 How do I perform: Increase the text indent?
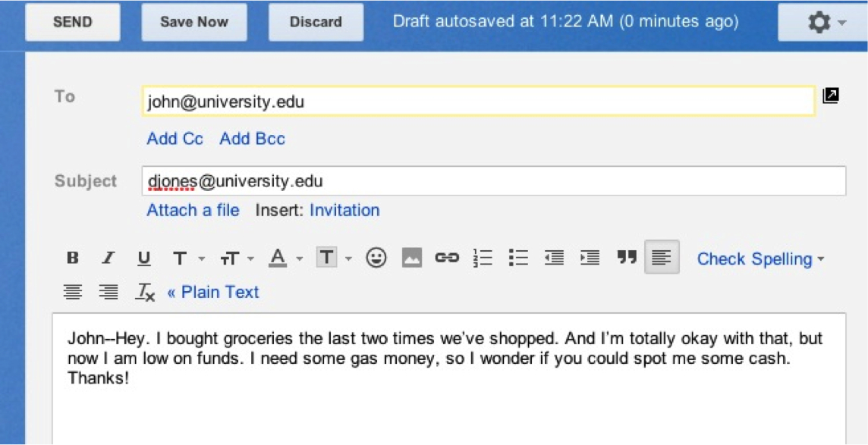click(590, 258)
